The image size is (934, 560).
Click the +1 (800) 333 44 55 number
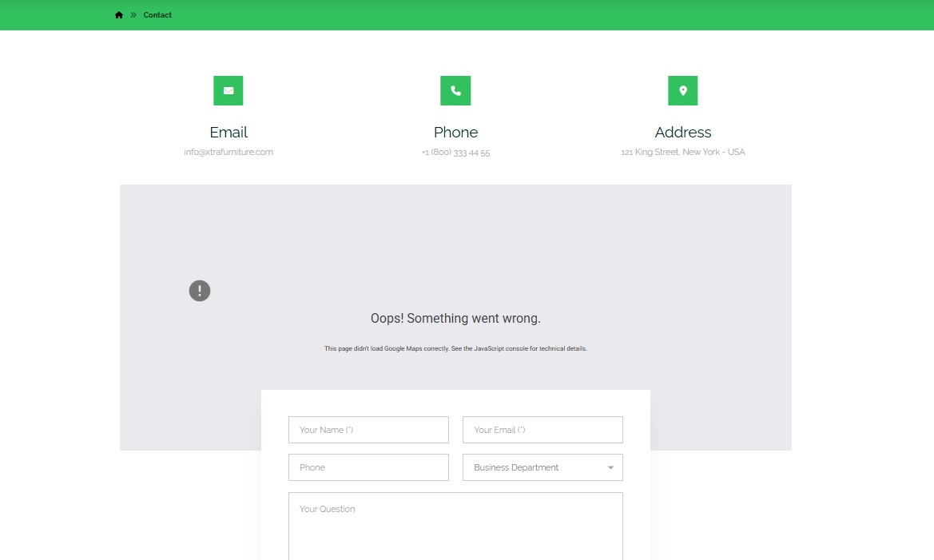[455, 153]
